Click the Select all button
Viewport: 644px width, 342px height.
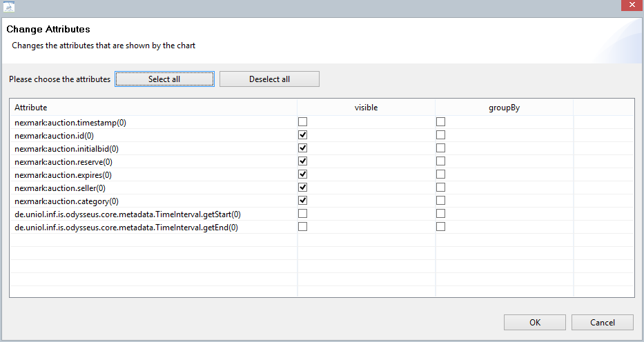point(164,79)
